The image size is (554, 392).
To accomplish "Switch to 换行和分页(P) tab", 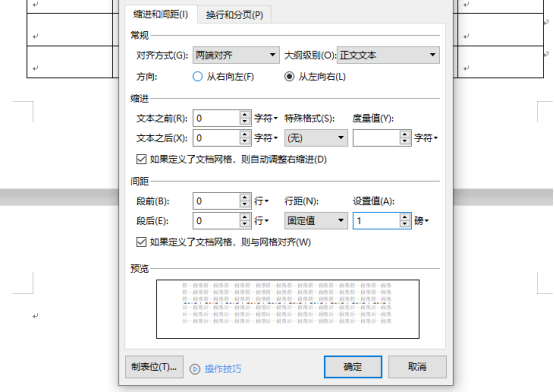I will pyautogui.click(x=234, y=15).
